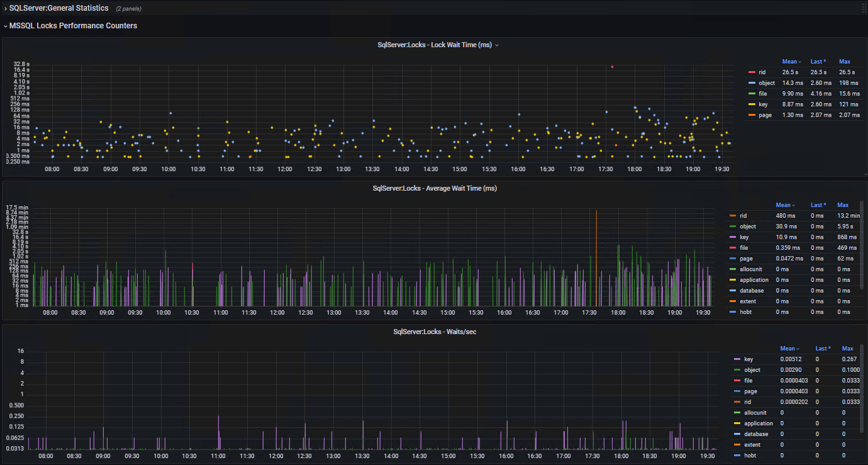Click the drag handle on General Statistics row
868x465 pixels.
(x=863, y=8)
